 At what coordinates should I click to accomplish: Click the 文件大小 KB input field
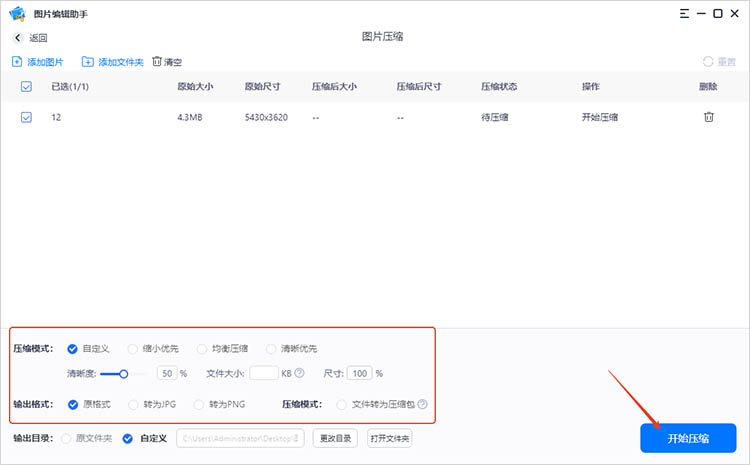[x=264, y=373]
